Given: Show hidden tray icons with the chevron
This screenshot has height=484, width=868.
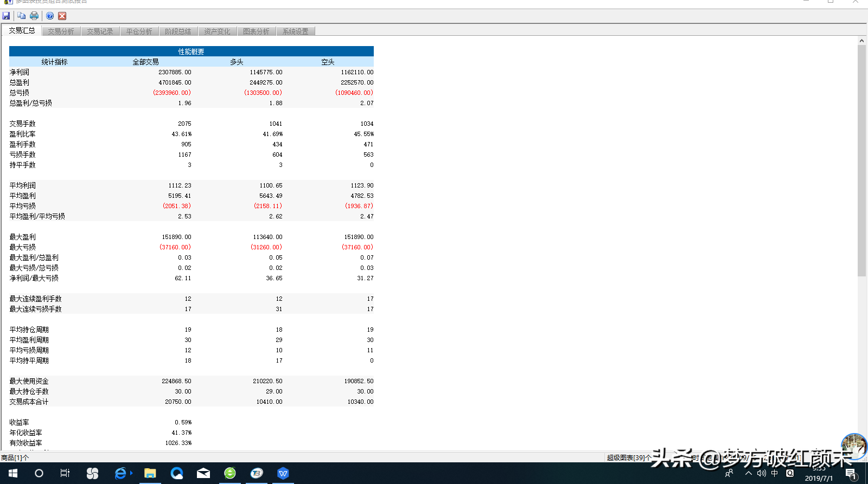Looking at the screenshot, I should 749,473.
